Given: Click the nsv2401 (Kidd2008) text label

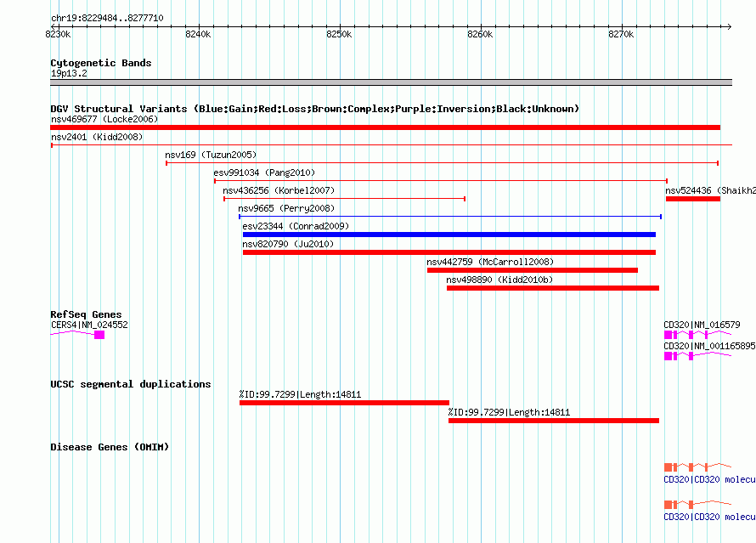Looking at the screenshot, I should 97,137.
